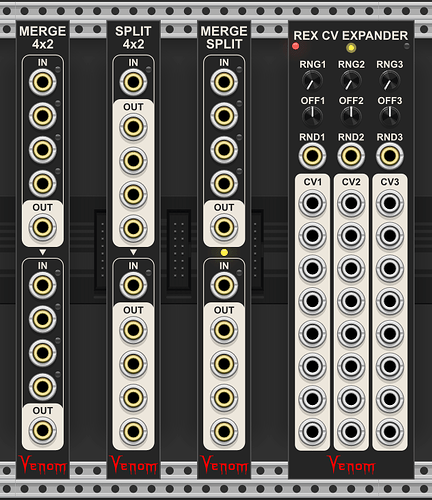Screen dimensions: 432x500
Task: Click the Venom logo on REX CV EXPANDER
Action: (351, 465)
